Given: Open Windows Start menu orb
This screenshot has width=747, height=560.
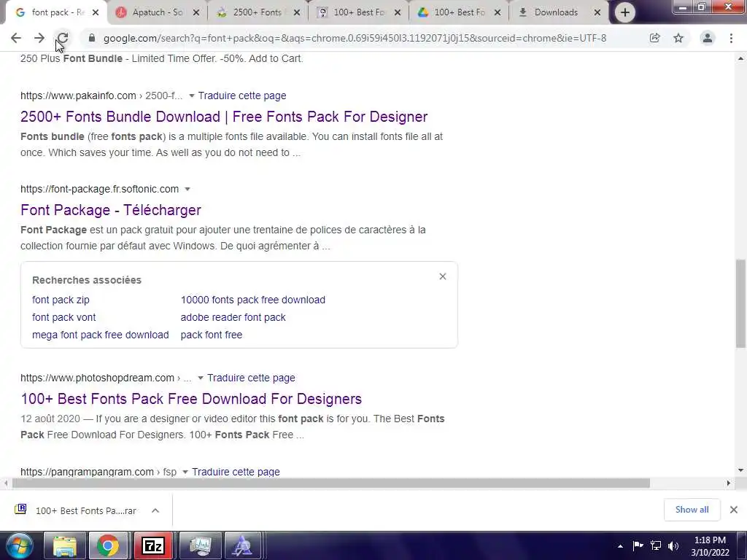Looking at the screenshot, I should [x=19, y=545].
